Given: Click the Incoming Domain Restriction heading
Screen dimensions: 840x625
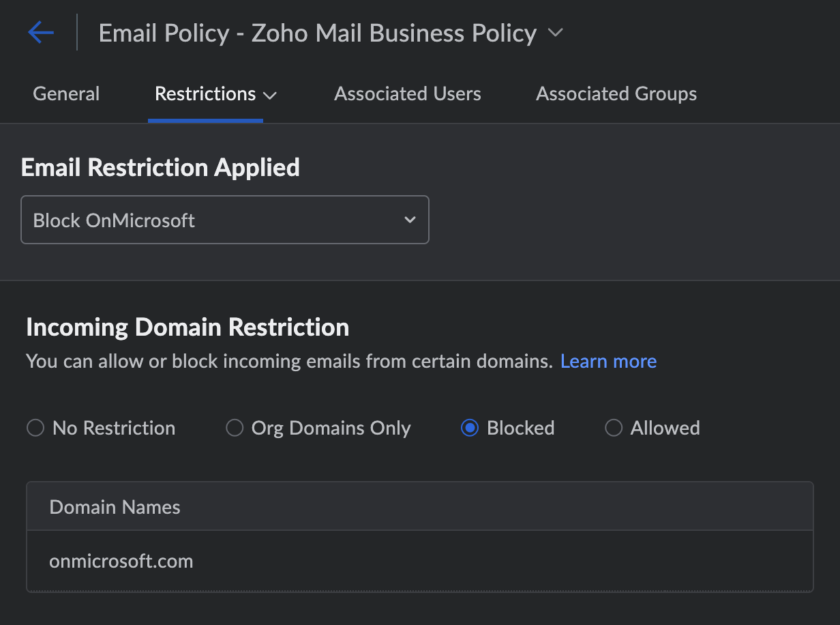Looking at the screenshot, I should coord(187,327).
